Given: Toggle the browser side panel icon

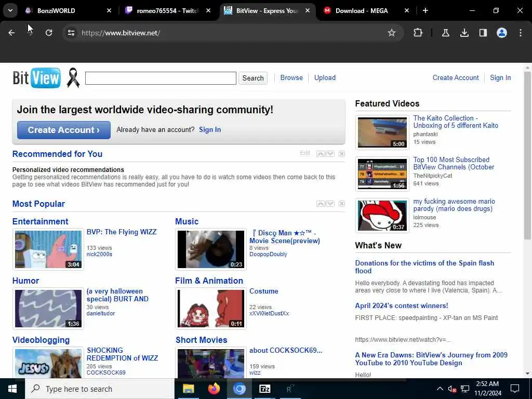Looking at the screenshot, I should click(483, 33).
